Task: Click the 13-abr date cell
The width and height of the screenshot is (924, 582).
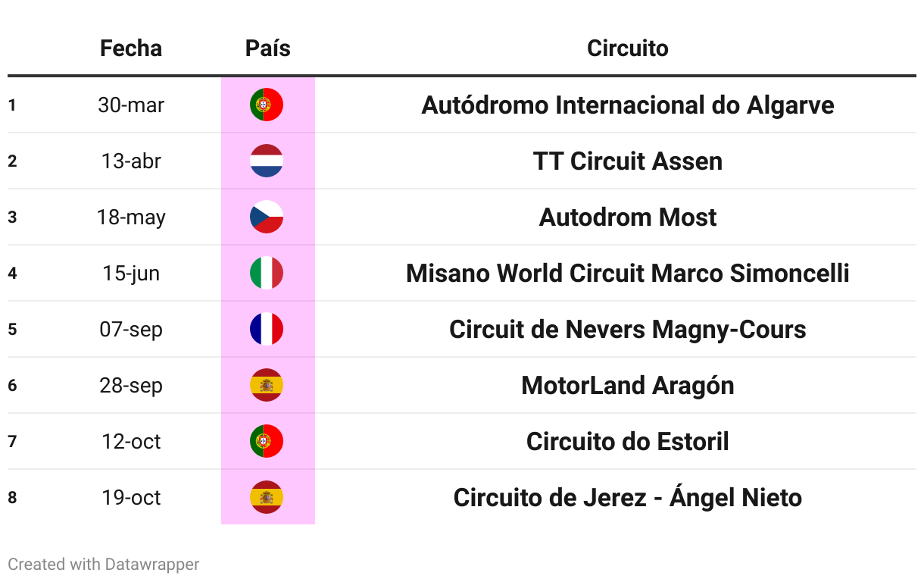Action: pyautogui.click(x=131, y=161)
